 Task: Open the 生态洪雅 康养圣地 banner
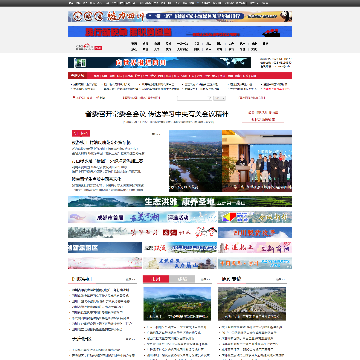[180, 201]
